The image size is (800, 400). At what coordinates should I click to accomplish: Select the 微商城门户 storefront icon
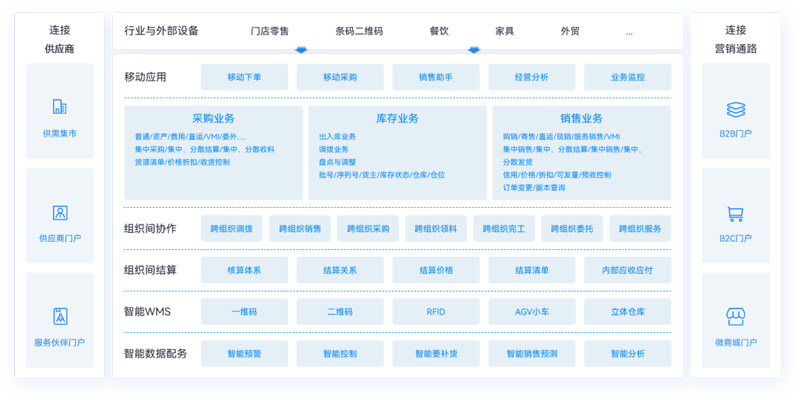pos(735,316)
